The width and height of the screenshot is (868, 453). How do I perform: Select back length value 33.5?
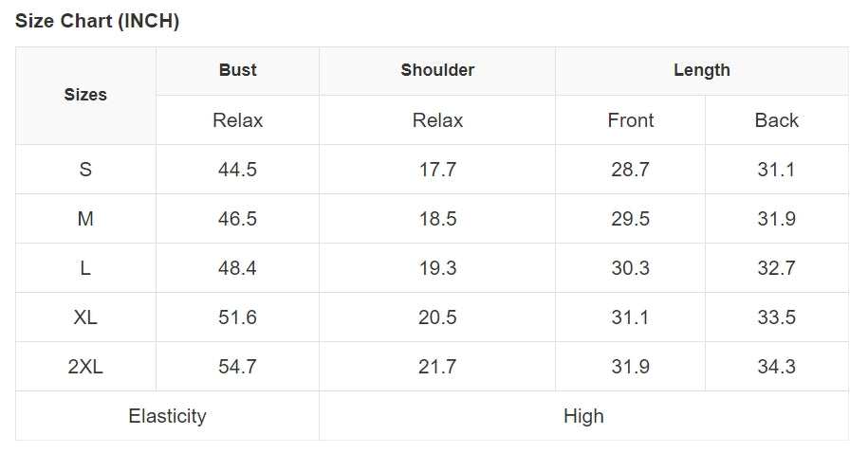pyautogui.click(x=777, y=317)
